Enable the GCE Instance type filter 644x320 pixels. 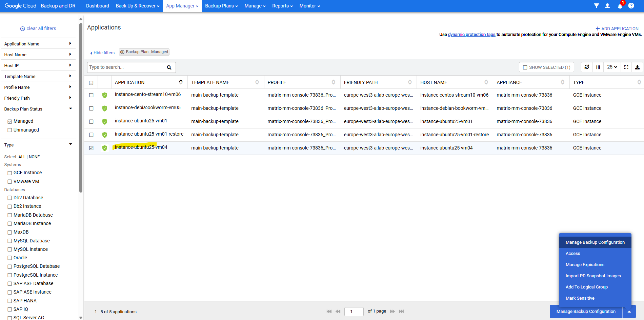tap(10, 173)
